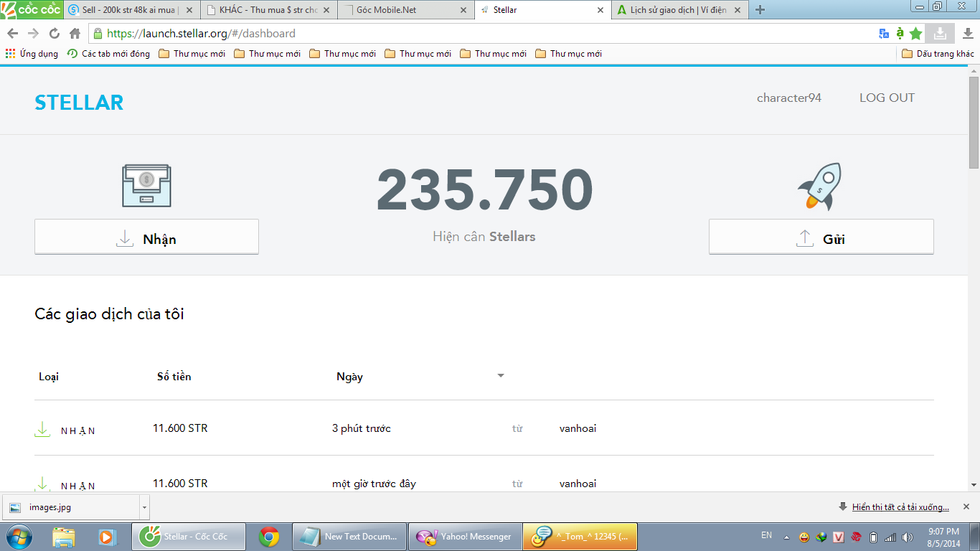
Task: Open Google Chrome from the taskbar
Action: (x=269, y=536)
